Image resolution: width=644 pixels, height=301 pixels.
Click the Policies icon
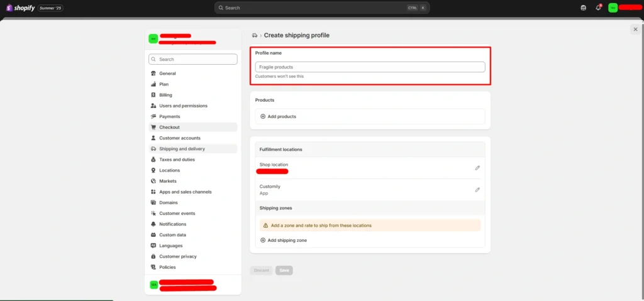pyautogui.click(x=153, y=267)
